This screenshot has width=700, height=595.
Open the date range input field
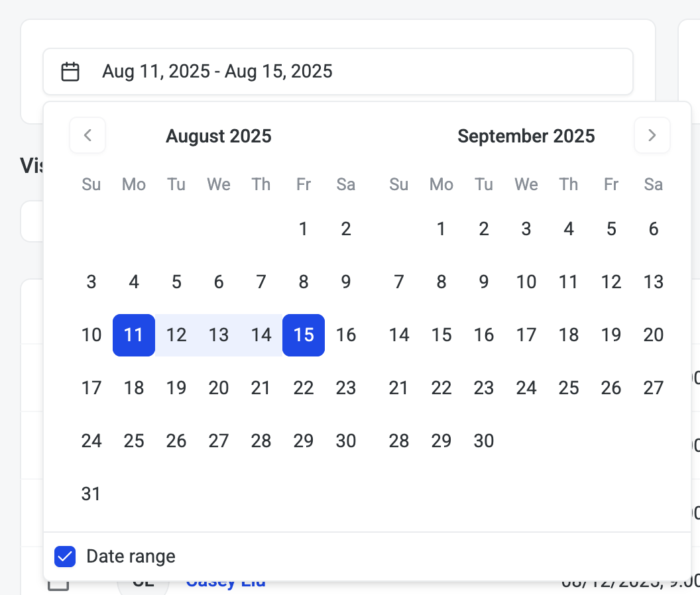pos(338,72)
